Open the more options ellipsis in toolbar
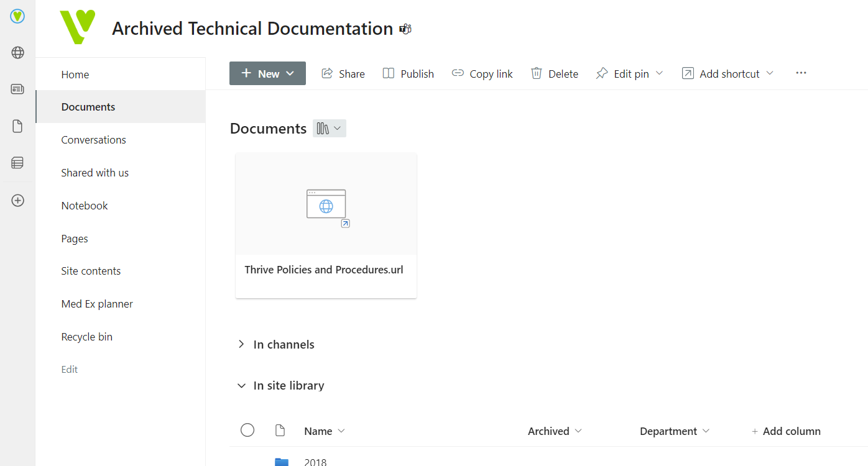Image resolution: width=868 pixels, height=466 pixels. click(801, 73)
